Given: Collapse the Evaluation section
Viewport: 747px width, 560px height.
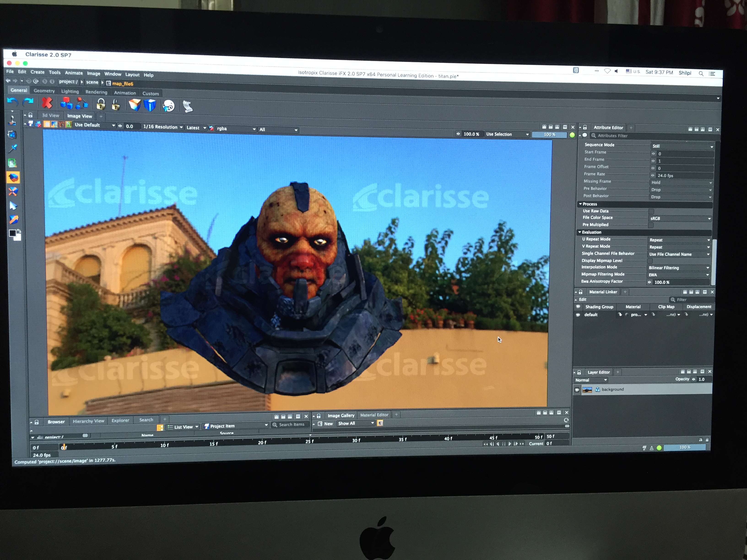Looking at the screenshot, I should click(580, 232).
